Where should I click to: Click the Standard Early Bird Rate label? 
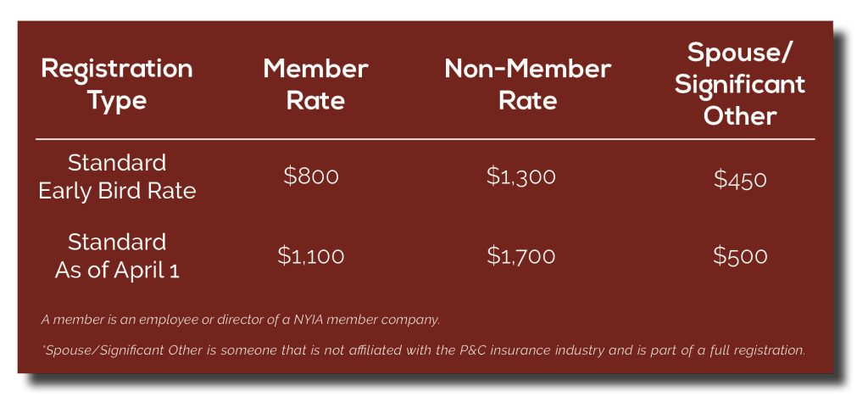(x=117, y=177)
